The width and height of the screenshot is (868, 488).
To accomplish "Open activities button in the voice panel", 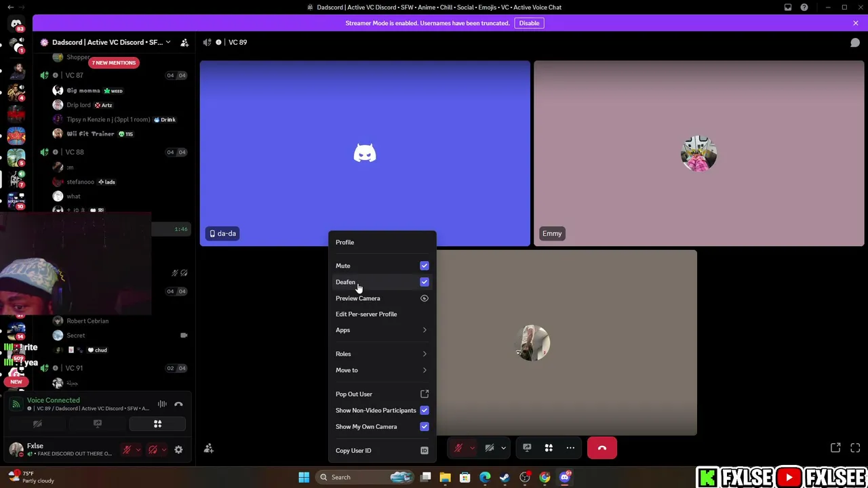I will tap(157, 424).
